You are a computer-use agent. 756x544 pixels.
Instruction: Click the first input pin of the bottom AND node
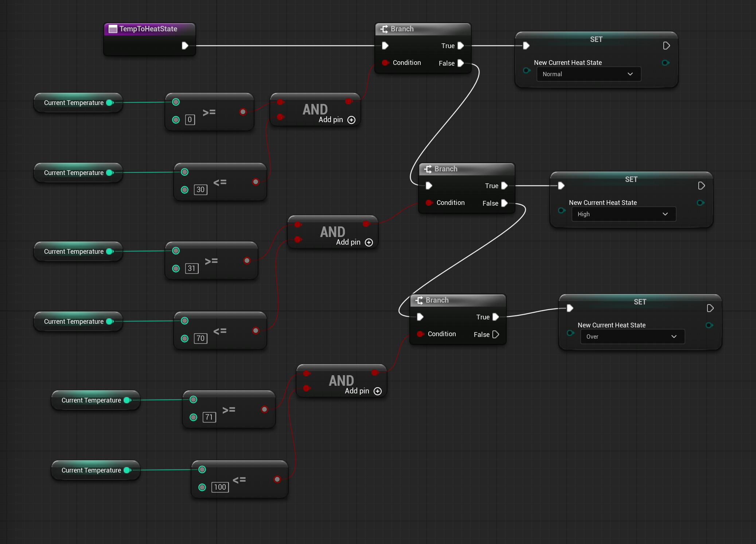pos(307,373)
